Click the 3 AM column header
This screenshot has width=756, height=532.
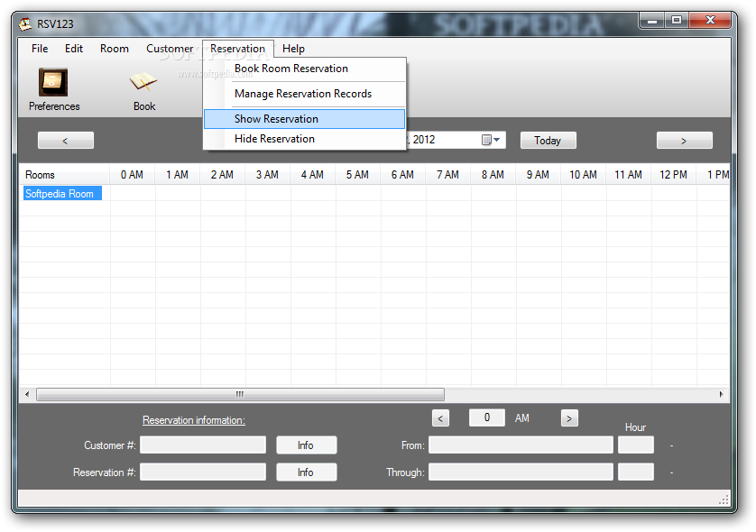[268, 174]
